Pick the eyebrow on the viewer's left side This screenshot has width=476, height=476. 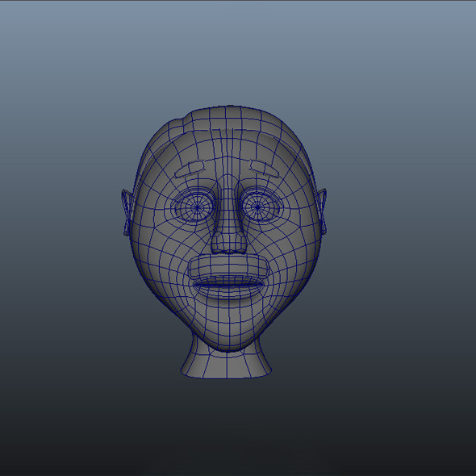(x=190, y=169)
